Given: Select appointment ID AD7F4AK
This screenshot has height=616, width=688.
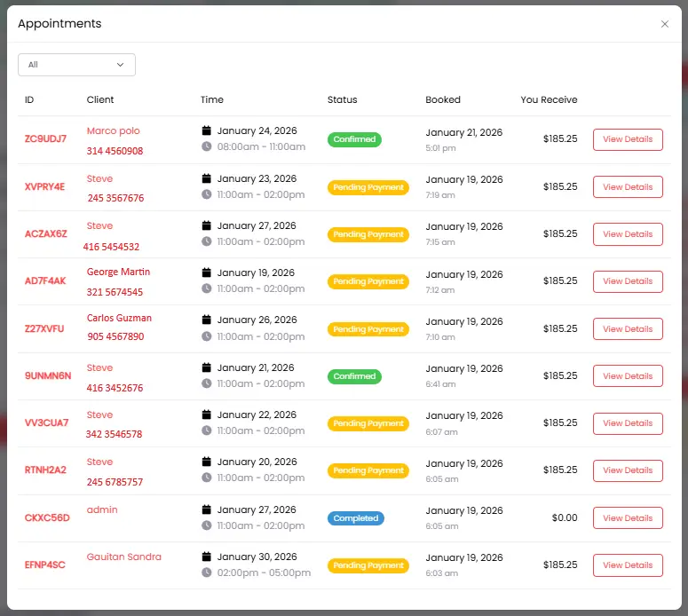Looking at the screenshot, I should coord(45,281).
